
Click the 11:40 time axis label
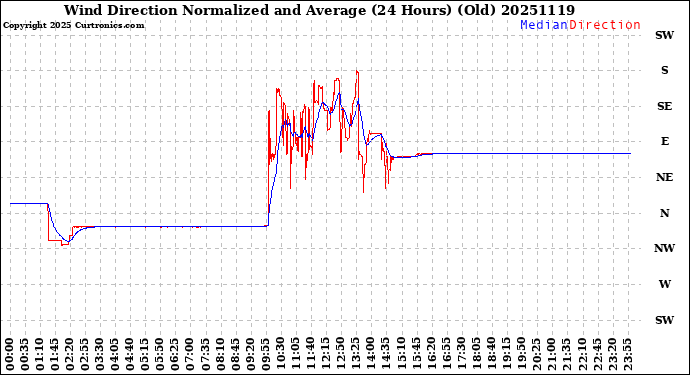[x=311, y=355]
